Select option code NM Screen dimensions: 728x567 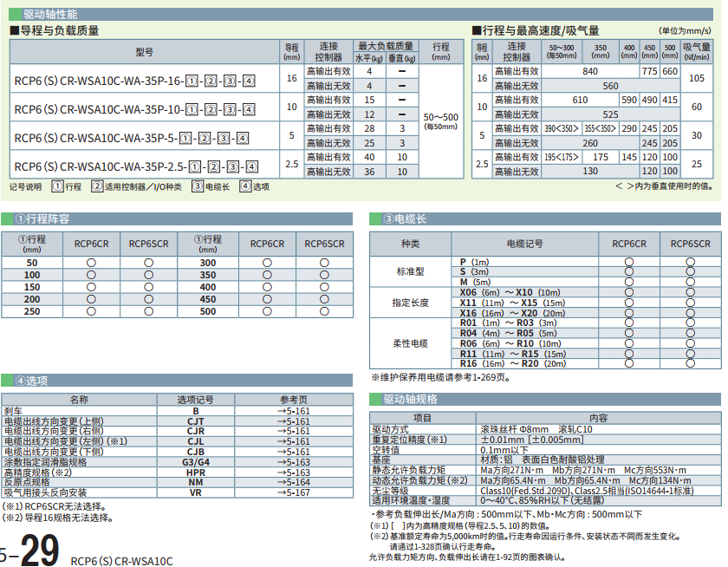pos(196,482)
